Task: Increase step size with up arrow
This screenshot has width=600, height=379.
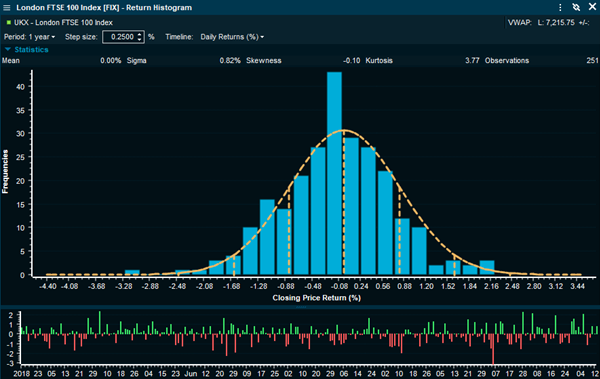Action: pyautogui.click(x=140, y=34)
